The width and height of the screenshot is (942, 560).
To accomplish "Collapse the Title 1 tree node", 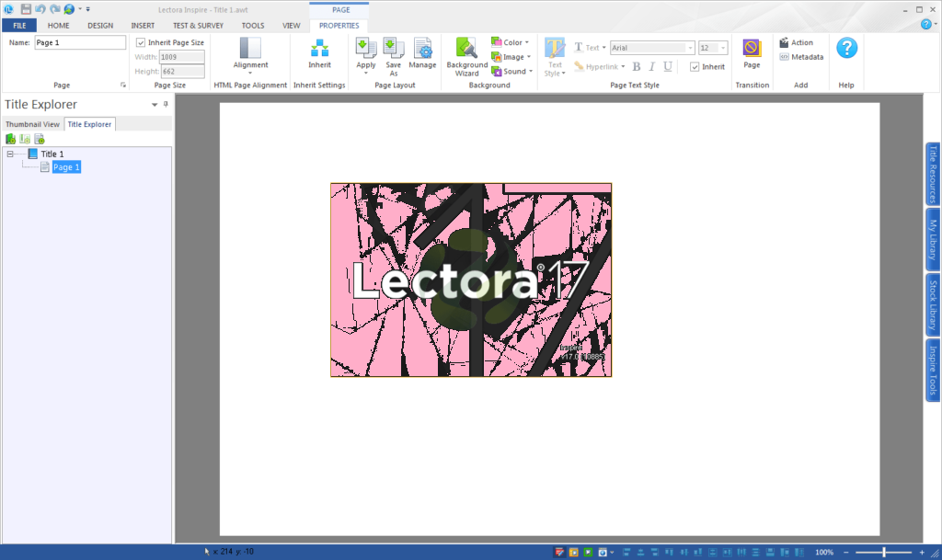I will tap(10, 154).
